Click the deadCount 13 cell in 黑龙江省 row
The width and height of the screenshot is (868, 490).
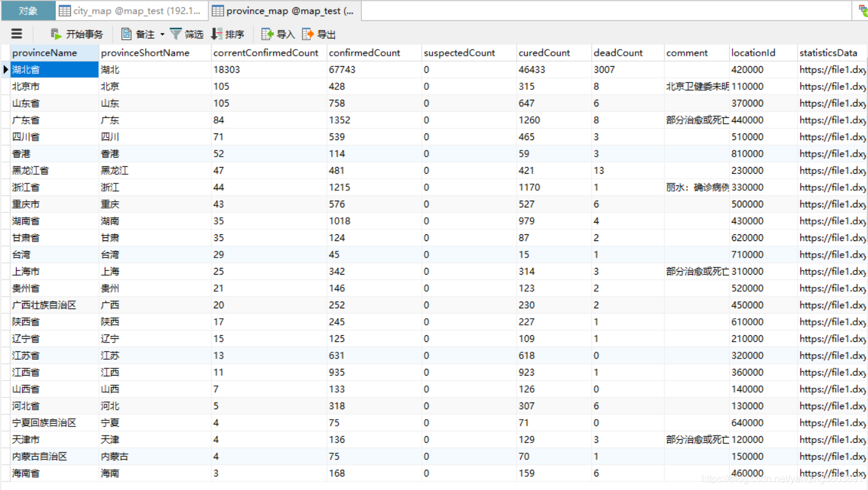tap(628, 171)
